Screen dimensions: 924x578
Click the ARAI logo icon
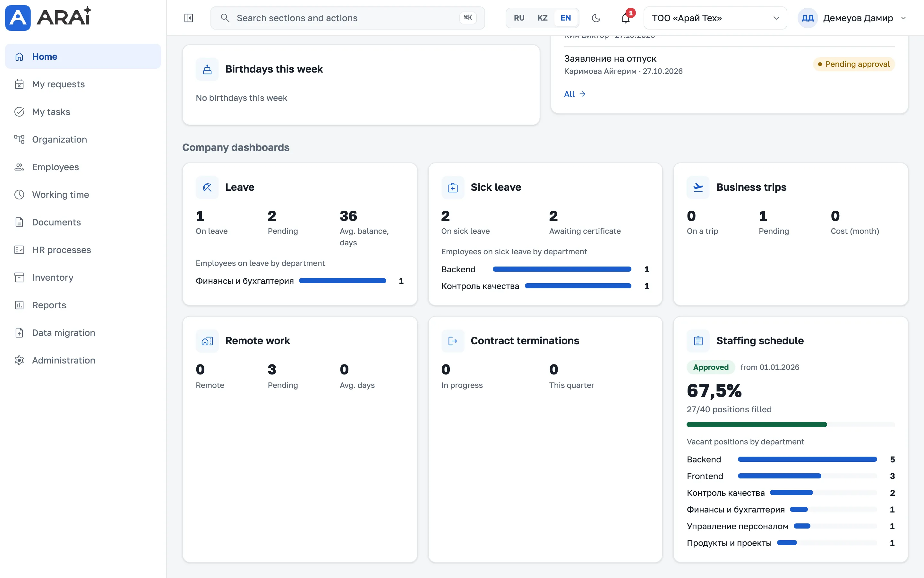(x=18, y=18)
